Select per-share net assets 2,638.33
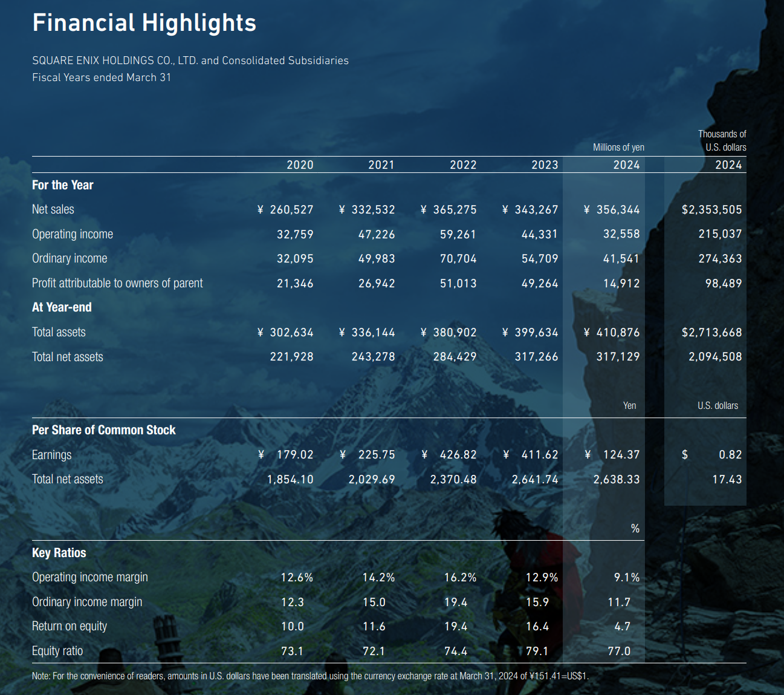The width and height of the screenshot is (784, 695). click(617, 479)
